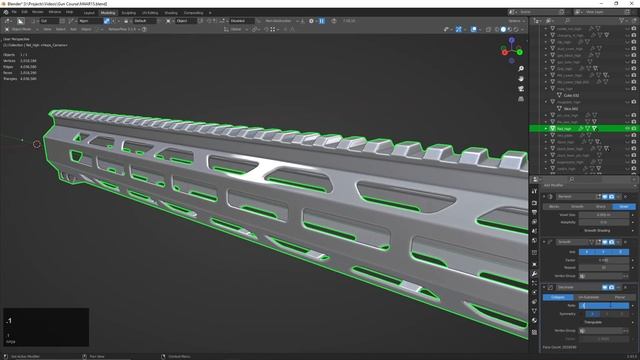
Task: Click the pan view hand icon
Action: pos(521,79)
